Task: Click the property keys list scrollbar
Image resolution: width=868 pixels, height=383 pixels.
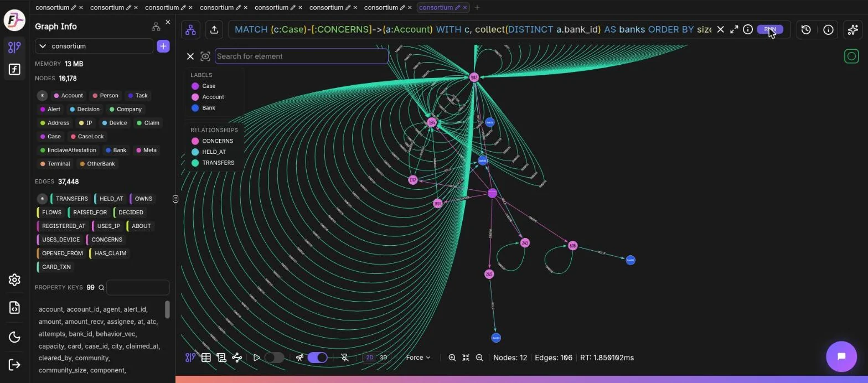Action: pos(167,310)
